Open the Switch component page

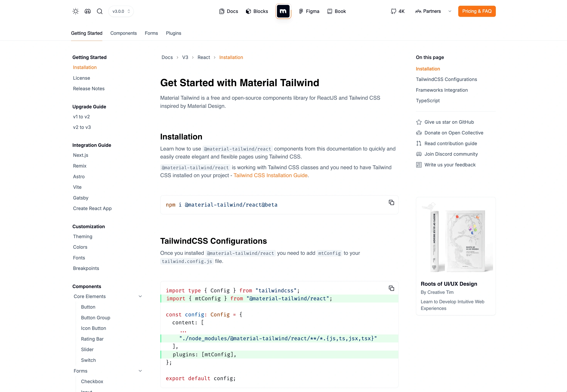tap(88, 360)
